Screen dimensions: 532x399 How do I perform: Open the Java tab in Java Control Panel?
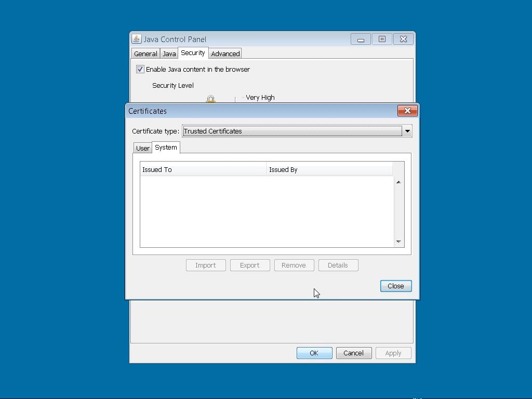[x=169, y=54]
